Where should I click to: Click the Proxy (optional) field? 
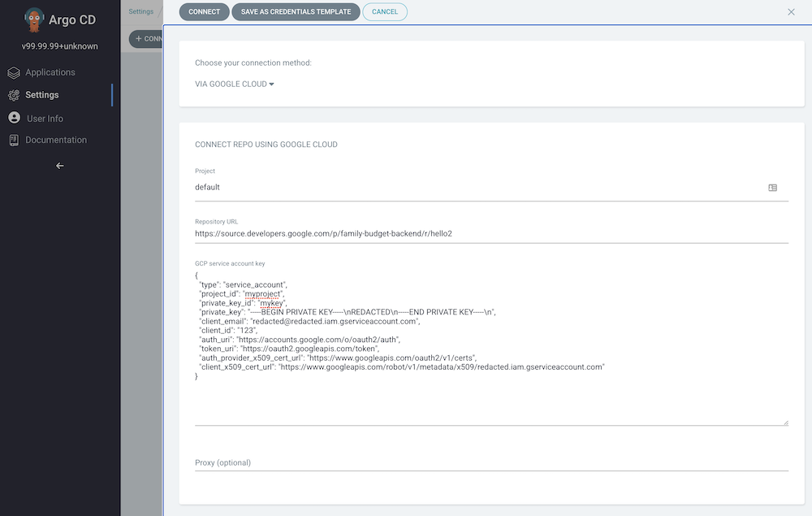[x=491, y=462]
